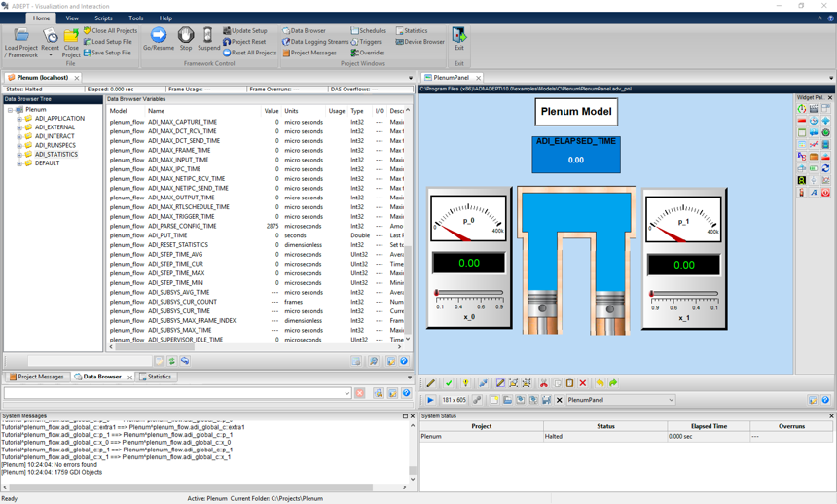Click the Cut scissors icon in panel toolbar

point(544,383)
